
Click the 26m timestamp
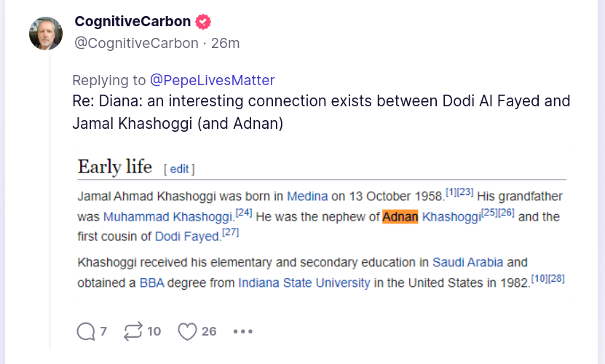point(225,43)
